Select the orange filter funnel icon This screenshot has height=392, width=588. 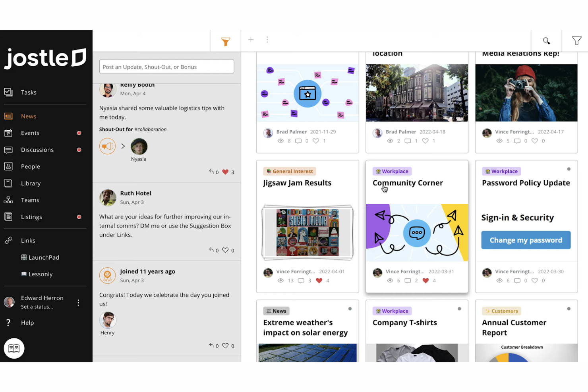[x=225, y=41]
